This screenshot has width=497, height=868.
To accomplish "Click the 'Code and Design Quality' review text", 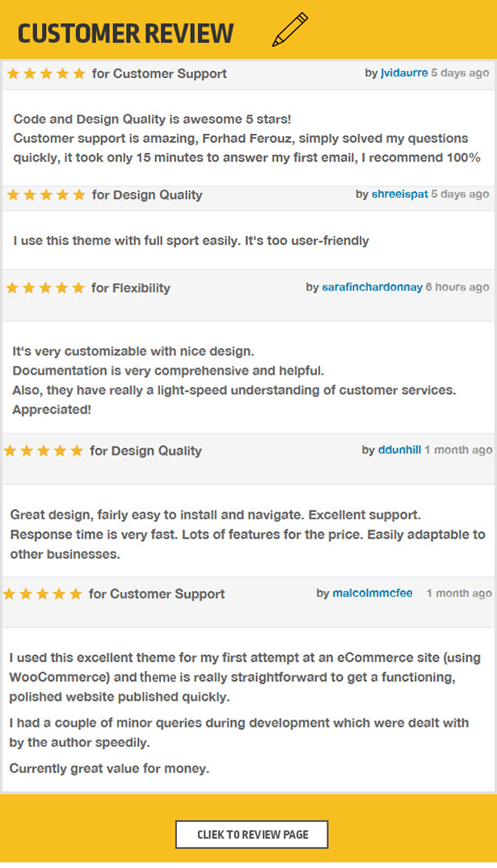I will point(247,138).
